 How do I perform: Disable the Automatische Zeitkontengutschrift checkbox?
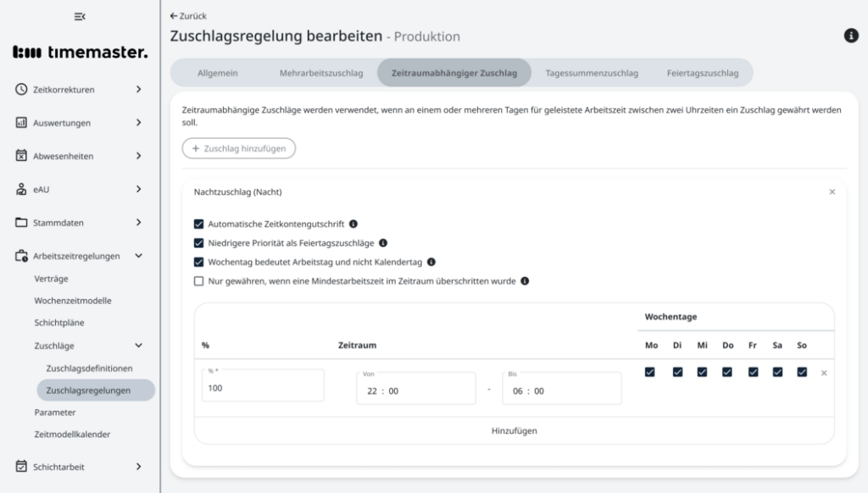click(x=198, y=224)
